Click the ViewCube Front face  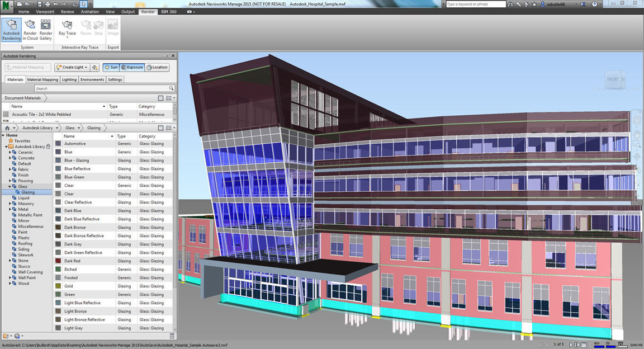(613, 80)
